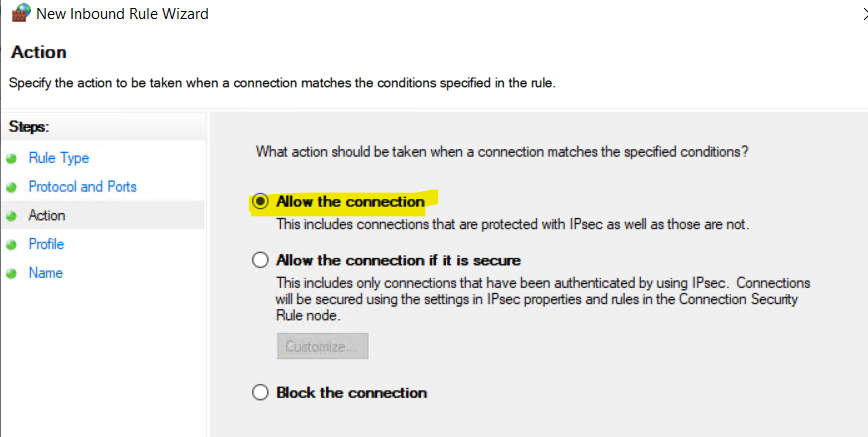Jump to the Profile step

pos(46,244)
